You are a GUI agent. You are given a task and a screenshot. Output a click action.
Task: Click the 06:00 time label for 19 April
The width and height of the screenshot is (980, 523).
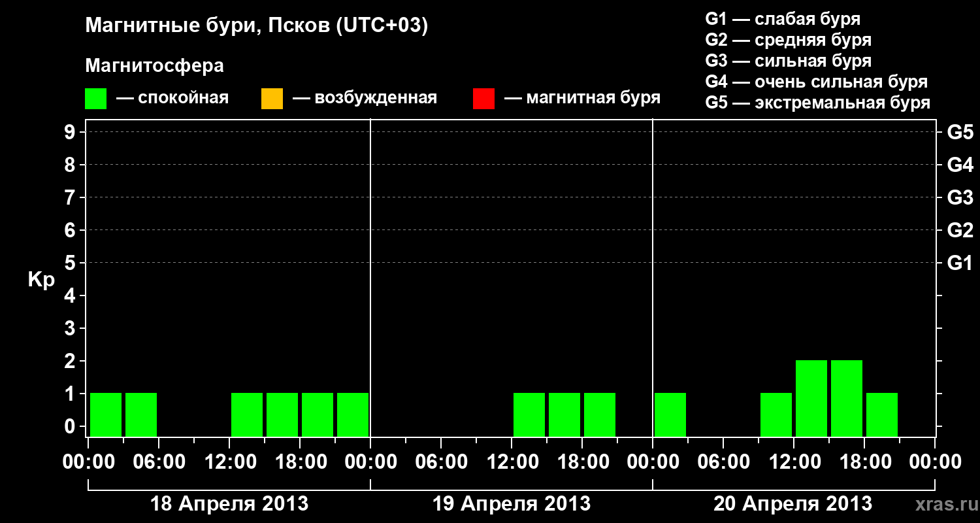point(441,462)
